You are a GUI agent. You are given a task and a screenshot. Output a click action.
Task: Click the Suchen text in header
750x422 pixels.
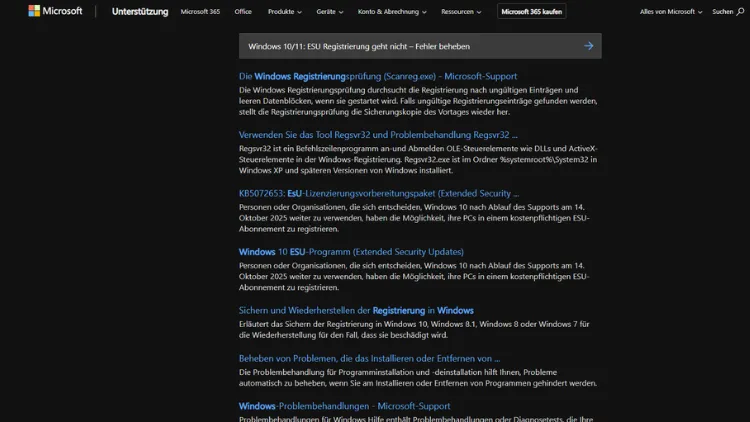(x=722, y=11)
